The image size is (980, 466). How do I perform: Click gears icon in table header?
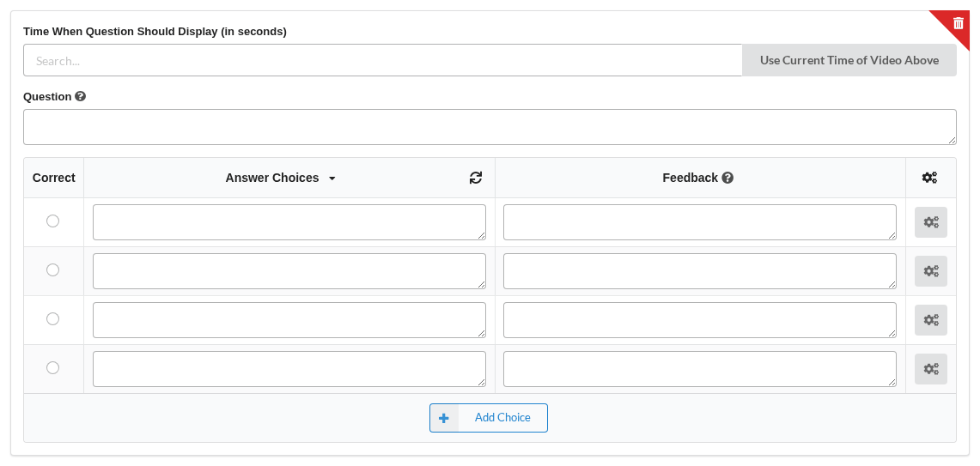point(930,178)
